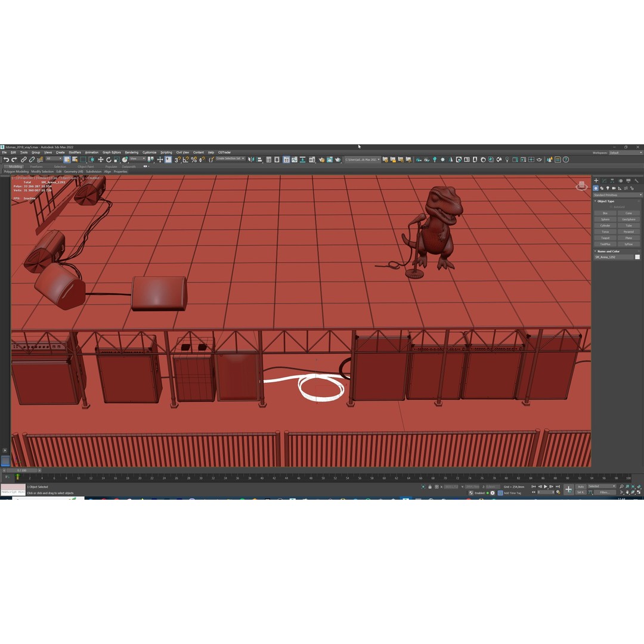Click the Torus primitive button

pyautogui.click(x=605, y=231)
